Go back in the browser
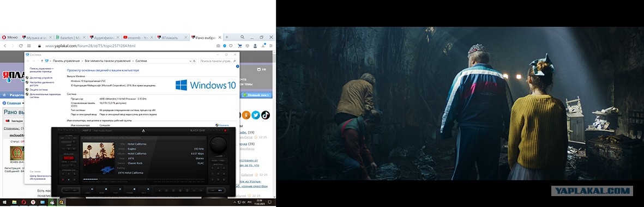 click(5, 46)
